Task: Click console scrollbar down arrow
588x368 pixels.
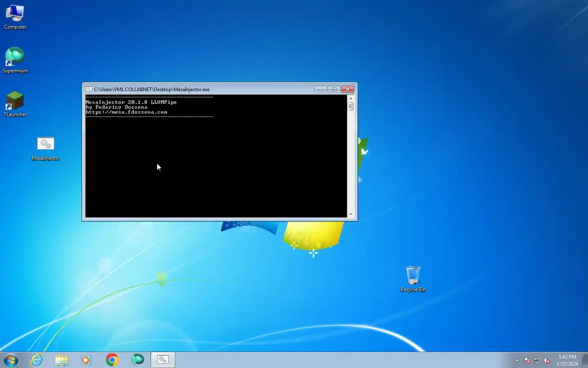Action: [350, 214]
